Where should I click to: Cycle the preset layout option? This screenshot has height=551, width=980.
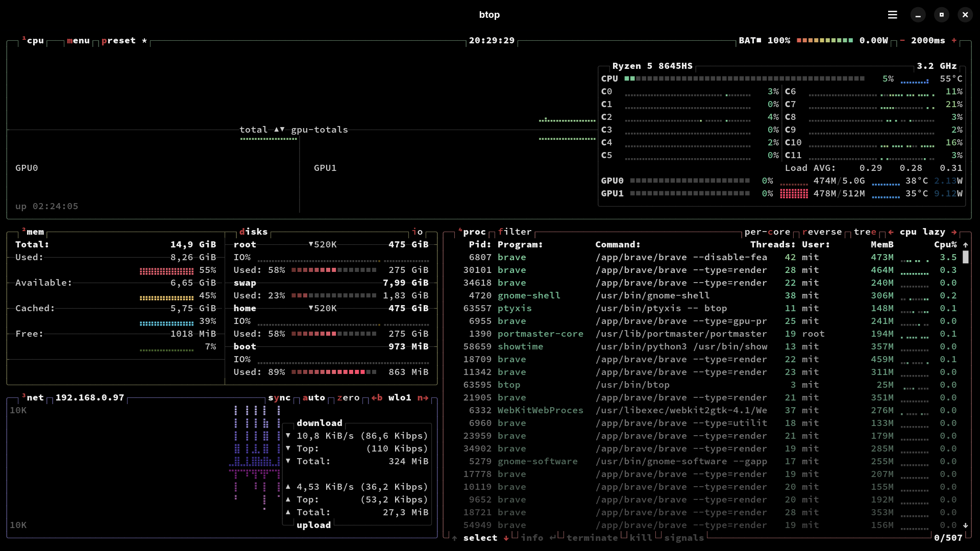click(x=118, y=40)
